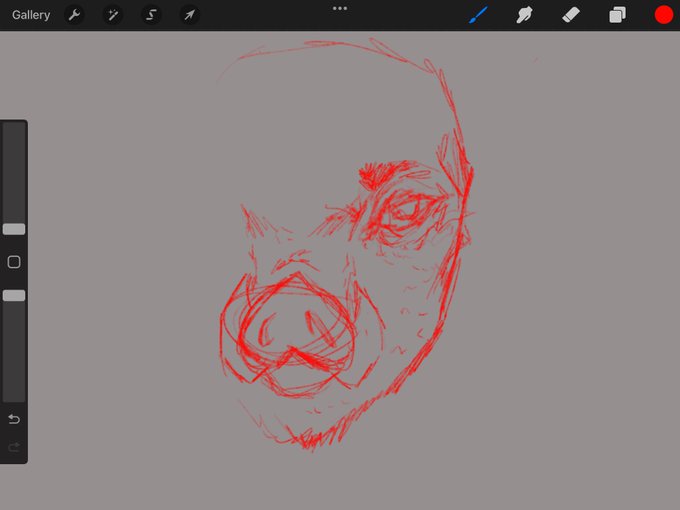This screenshot has width=680, height=510.
Task: Select the Smudge tool
Action: (x=524, y=15)
